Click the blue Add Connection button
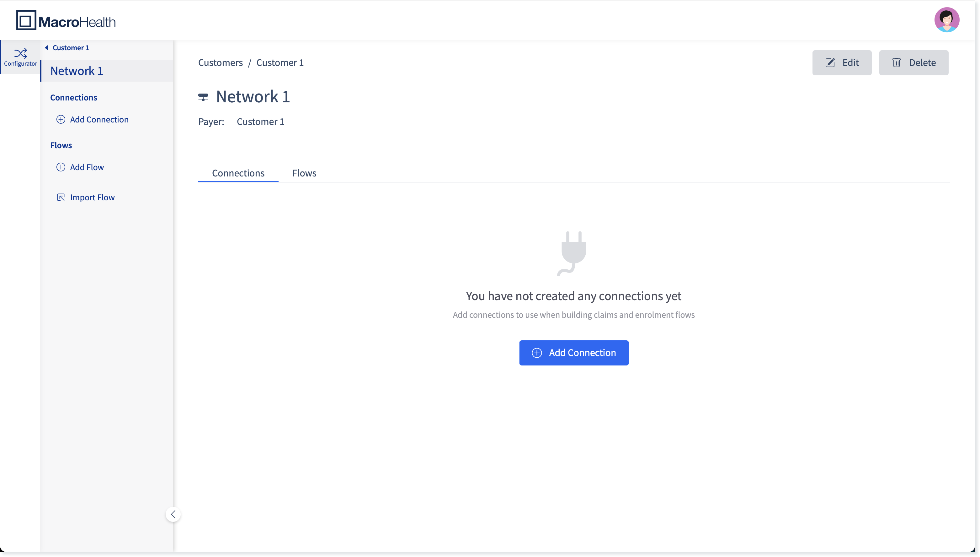This screenshot has width=980, height=557. pyautogui.click(x=574, y=353)
